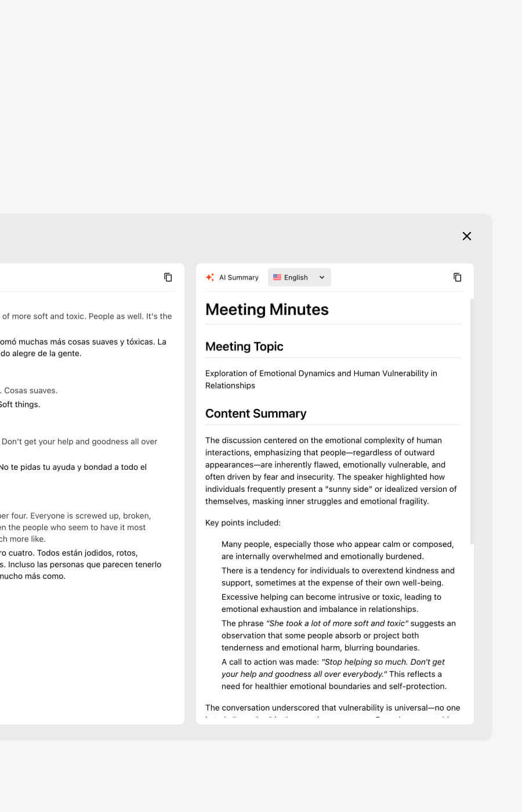Copy the AI Summary using the right panel copy icon
Viewport: 522px width, 812px height.
pos(458,277)
